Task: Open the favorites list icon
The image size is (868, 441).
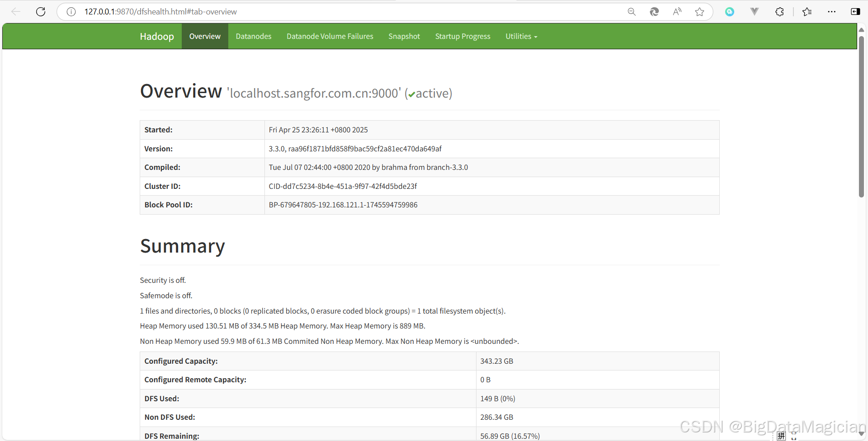Action: pos(807,12)
